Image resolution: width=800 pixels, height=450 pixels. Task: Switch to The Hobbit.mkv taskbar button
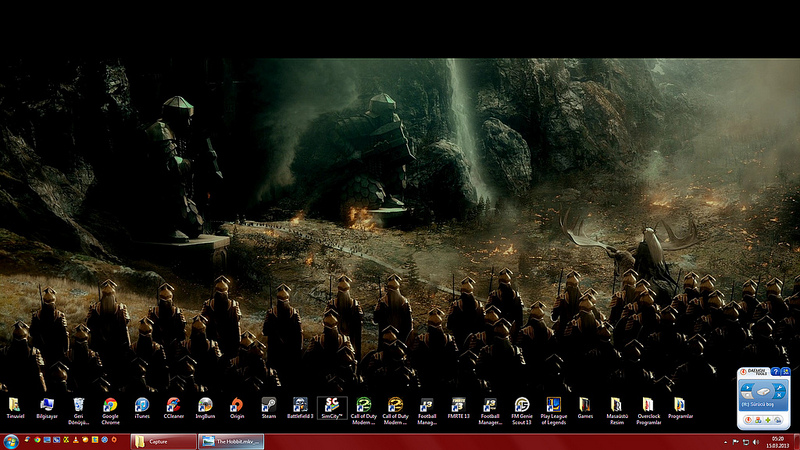[x=231, y=442]
